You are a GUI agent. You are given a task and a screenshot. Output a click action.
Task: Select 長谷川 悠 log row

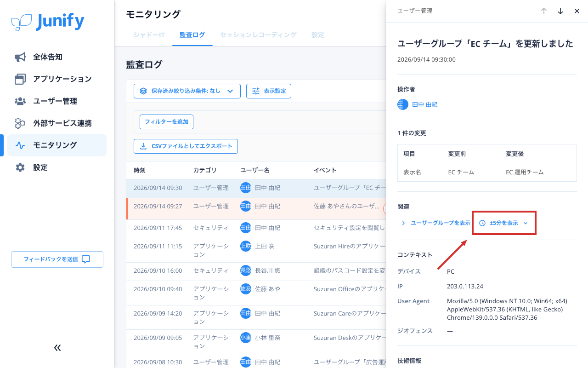pyautogui.click(x=256, y=271)
